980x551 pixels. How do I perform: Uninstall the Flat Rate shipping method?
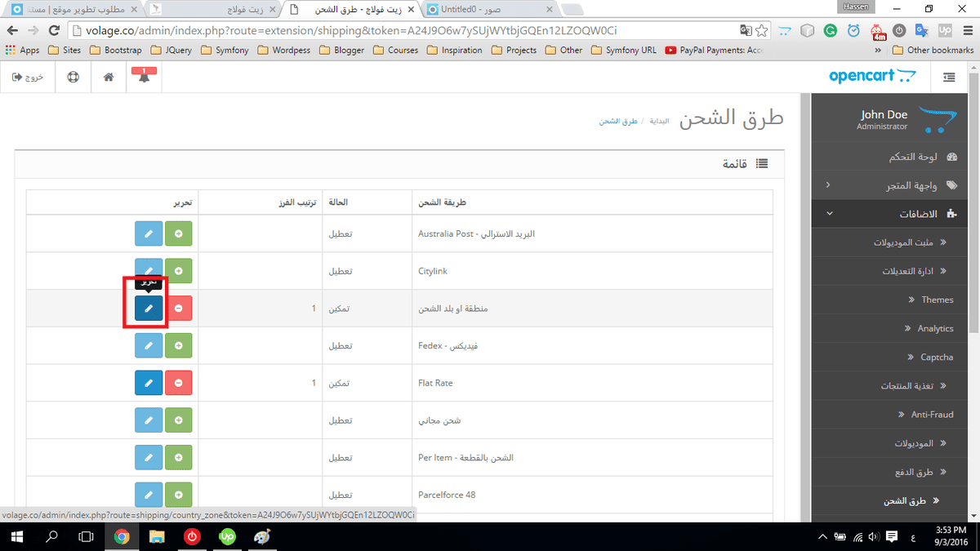[178, 383]
